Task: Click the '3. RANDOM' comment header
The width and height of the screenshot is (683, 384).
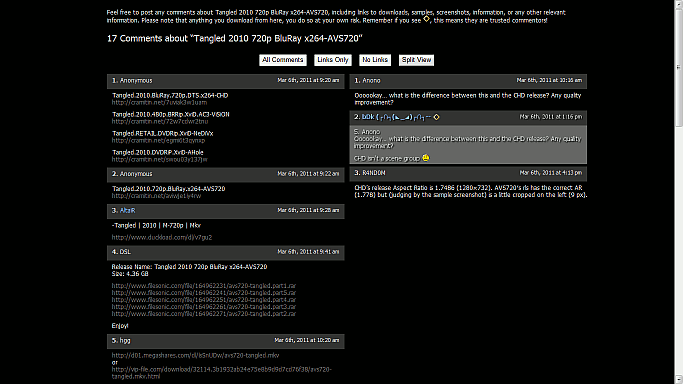Action: point(468,173)
